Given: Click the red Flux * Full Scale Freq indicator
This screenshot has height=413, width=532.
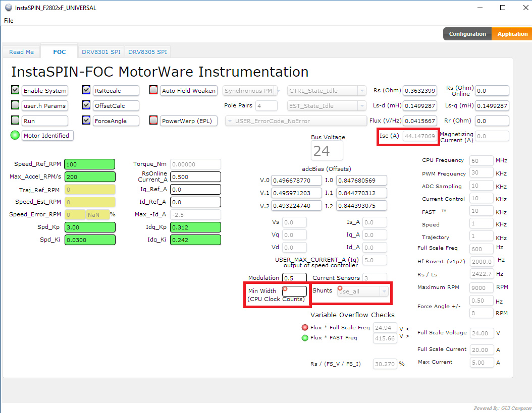Looking at the screenshot, I should coord(305,327).
